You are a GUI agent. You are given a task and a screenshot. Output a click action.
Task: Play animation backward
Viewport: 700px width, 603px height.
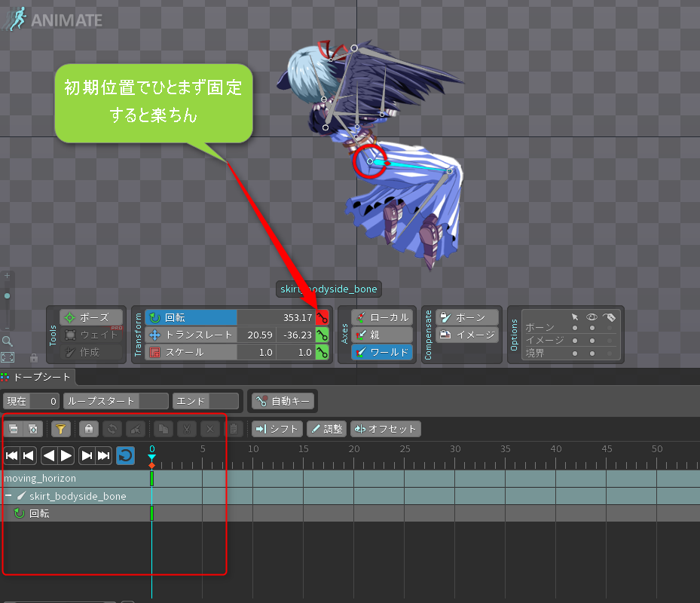[x=49, y=455]
